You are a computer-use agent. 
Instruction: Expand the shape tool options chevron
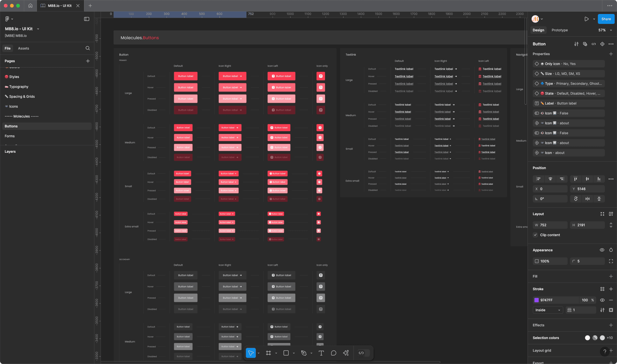294,353
